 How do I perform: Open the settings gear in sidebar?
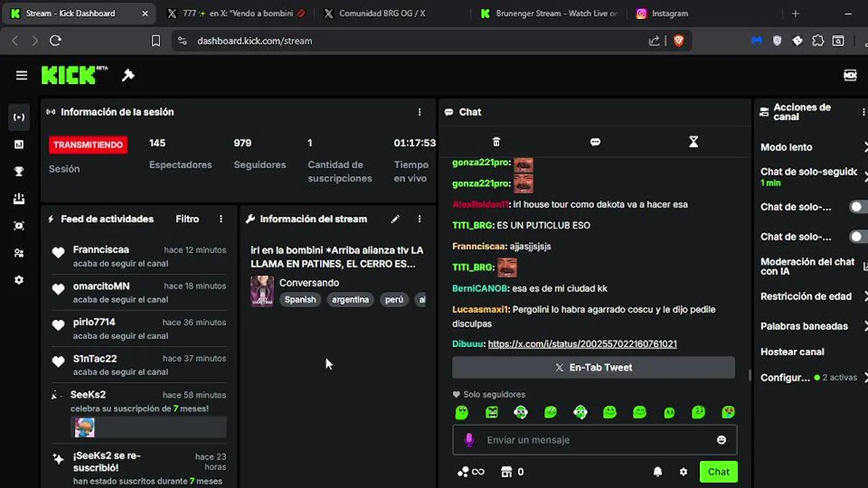coord(19,280)
